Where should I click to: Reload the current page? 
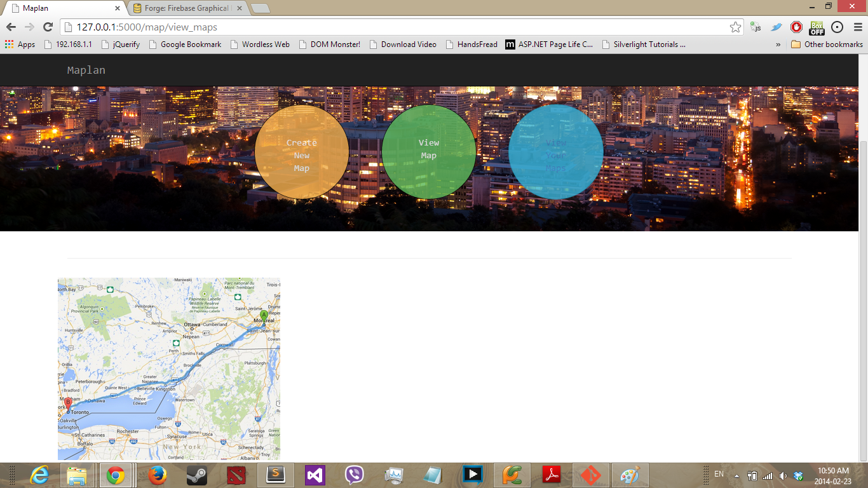point(48,27)
